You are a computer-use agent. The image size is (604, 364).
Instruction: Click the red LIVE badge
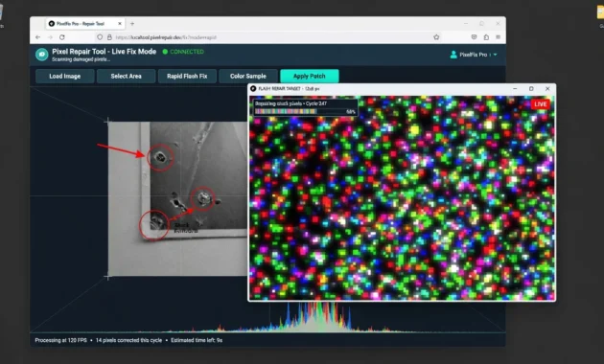pos(541,103)
